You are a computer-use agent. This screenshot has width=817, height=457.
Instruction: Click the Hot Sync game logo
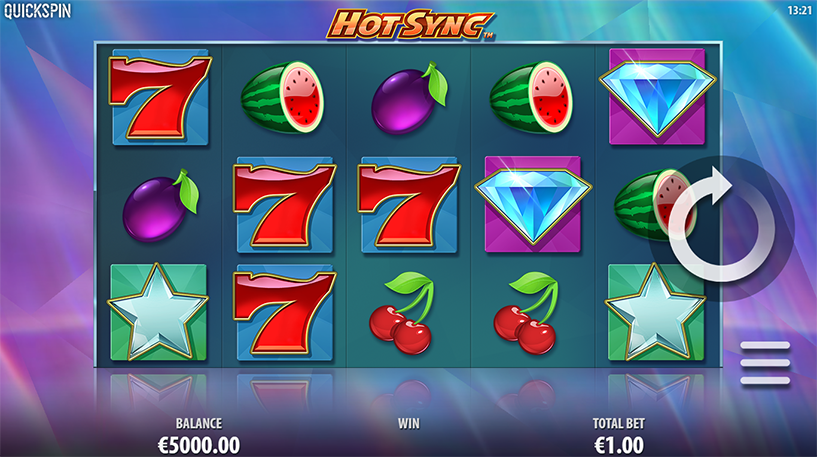pos(410,24)
